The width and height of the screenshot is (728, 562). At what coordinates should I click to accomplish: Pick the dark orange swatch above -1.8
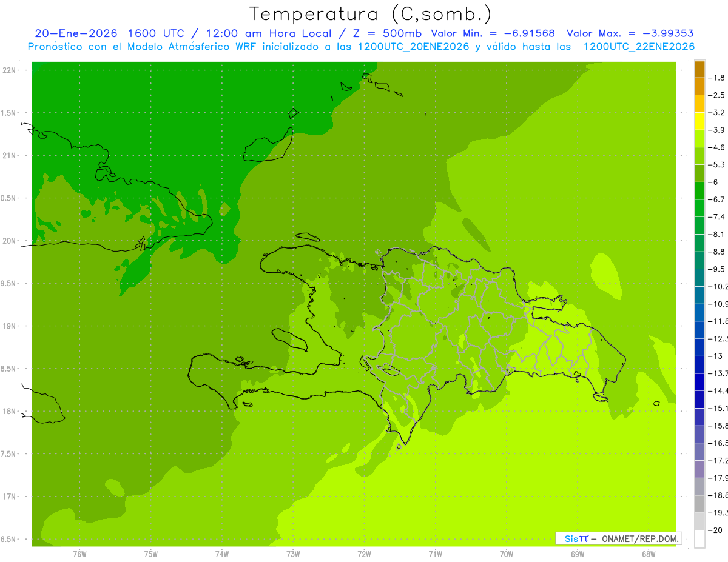pos(699,70)
